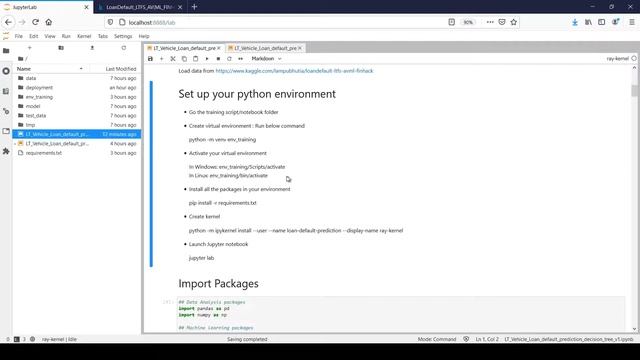Screen dimensions: 640x360
Task: Copy the selected cell from notebook toolbar
Action: [184, 59]
